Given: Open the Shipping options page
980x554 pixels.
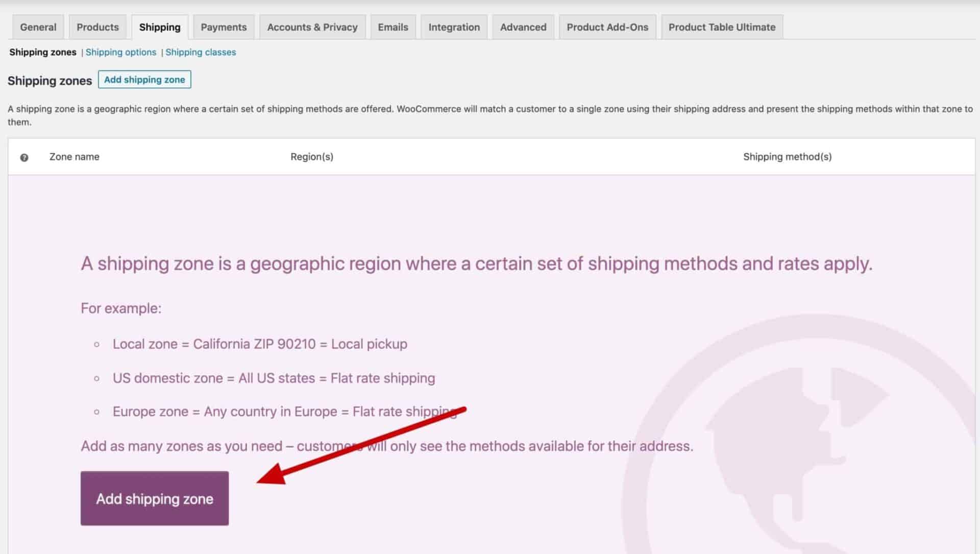Looking at the screenshot, I should 121,52.
